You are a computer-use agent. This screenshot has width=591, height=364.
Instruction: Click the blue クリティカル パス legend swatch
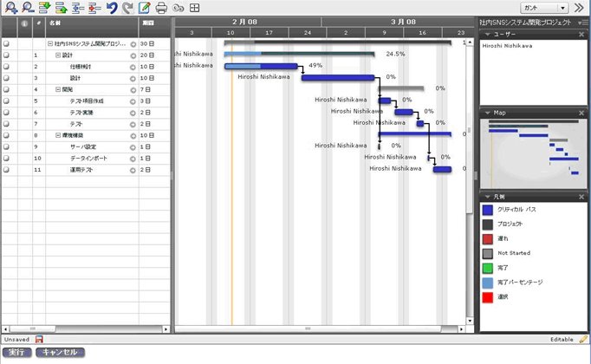coord(488,210)
